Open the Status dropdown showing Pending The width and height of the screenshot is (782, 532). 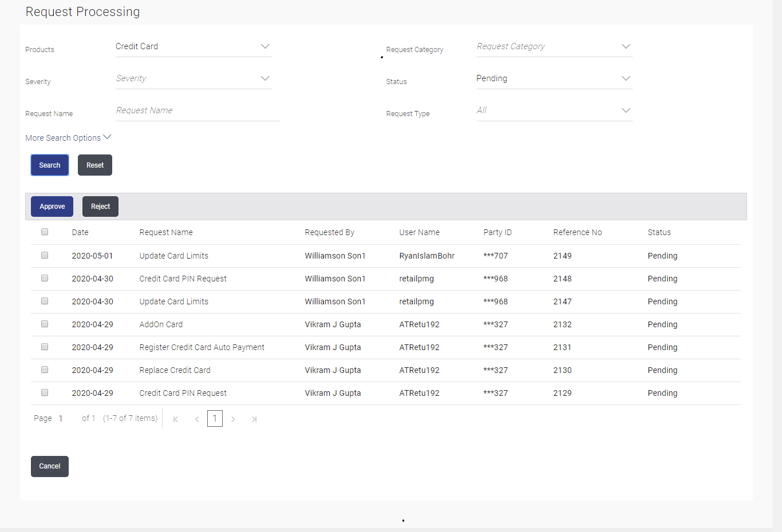click(x=554, y=78)
